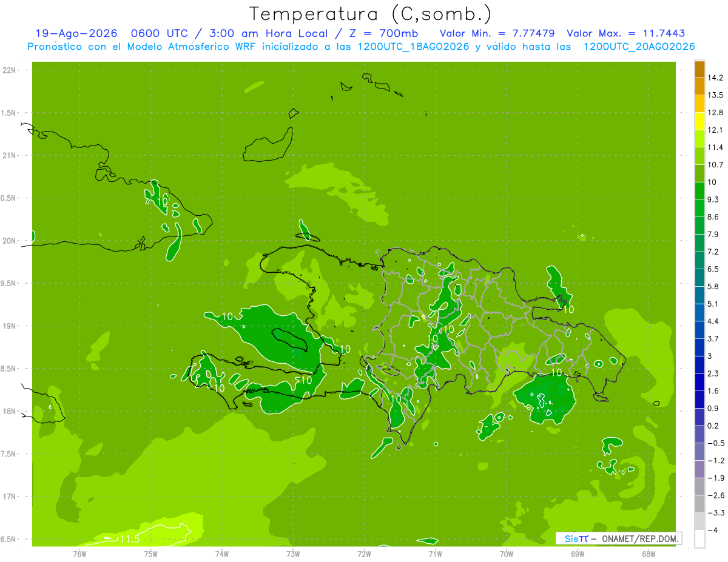Image resolution: width=728 pixels, height=562 pixels.
Task: Click the "68W" longitude axis label
Action: click(x=649, y=554)
